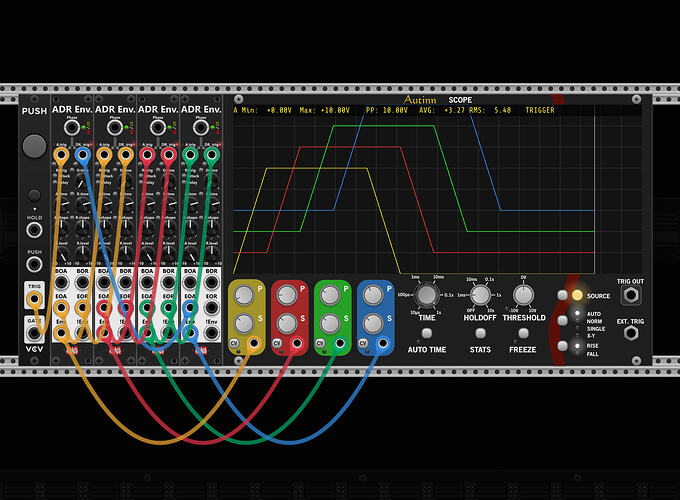This screenshot has width=680, height=500.
Task: Click the yellow channel input jack on Scope
Action: (253, 343)
